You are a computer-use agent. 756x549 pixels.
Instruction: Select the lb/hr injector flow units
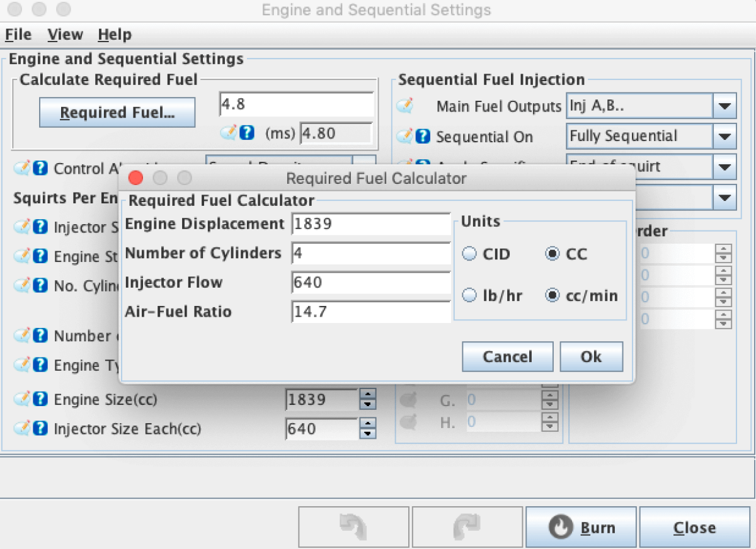tap(469, 295)
